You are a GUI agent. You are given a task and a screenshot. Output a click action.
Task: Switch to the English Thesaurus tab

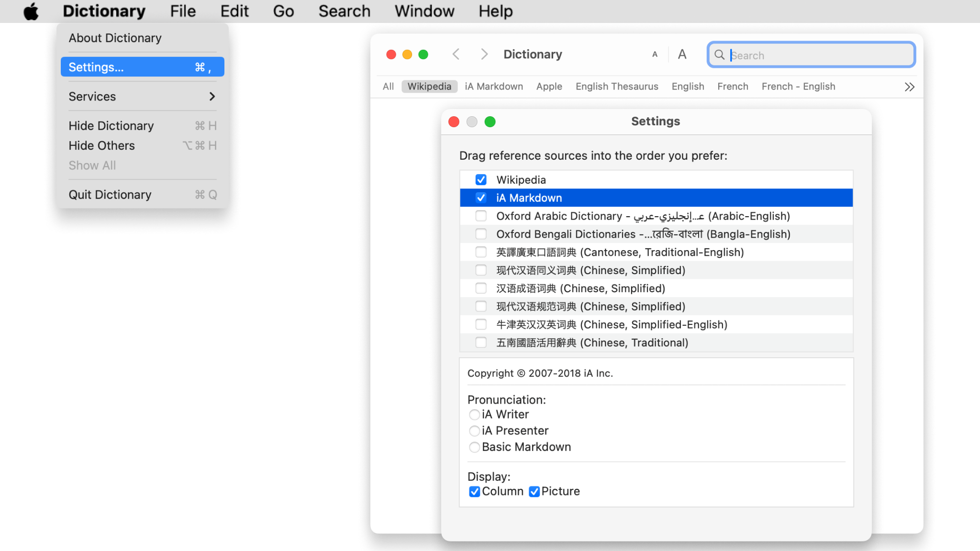(x=617, y=87)
